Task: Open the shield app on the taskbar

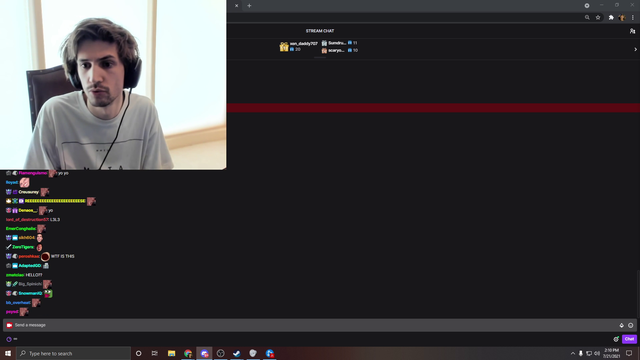Action: (253, 353)
